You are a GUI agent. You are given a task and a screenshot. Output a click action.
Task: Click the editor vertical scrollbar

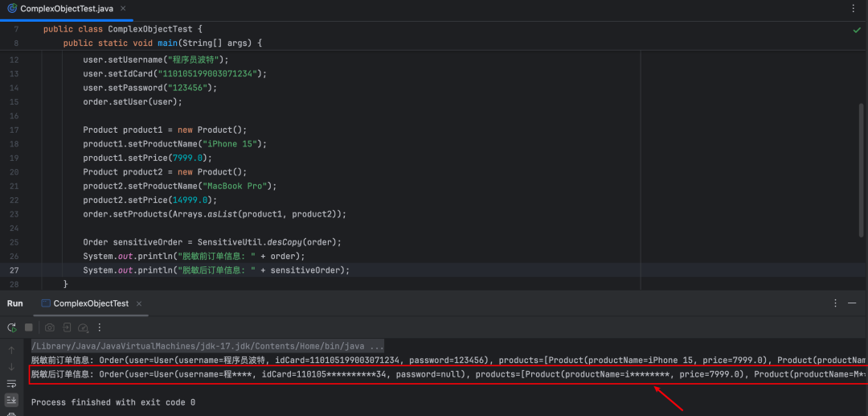pos(861,169)
